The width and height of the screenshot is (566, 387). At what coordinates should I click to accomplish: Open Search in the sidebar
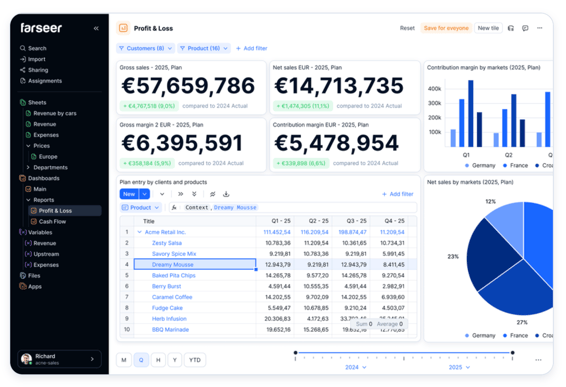tap(33, 48)
